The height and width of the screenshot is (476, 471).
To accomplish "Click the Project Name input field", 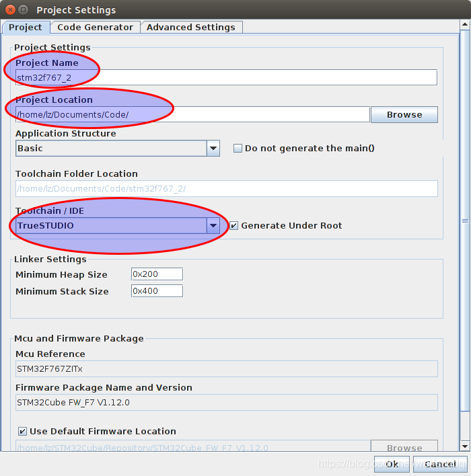I will pyautogui.click(x=226, y=78).
